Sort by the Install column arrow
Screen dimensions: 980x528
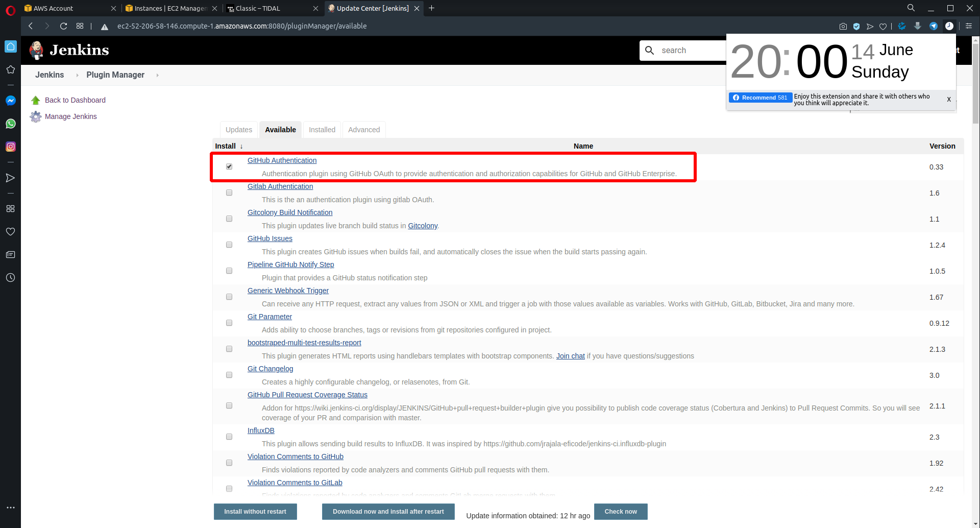[x=241, y=147]
